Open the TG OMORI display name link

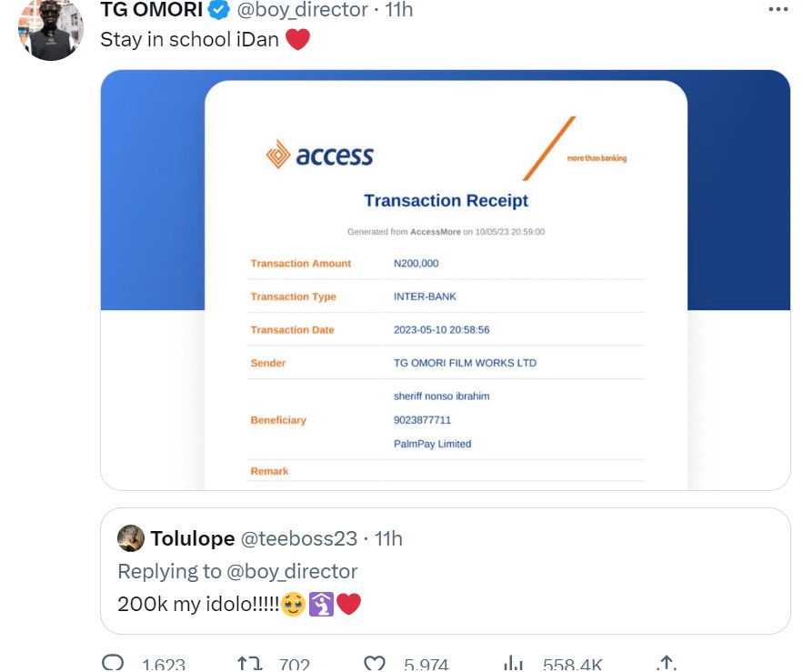pos(151,10)
